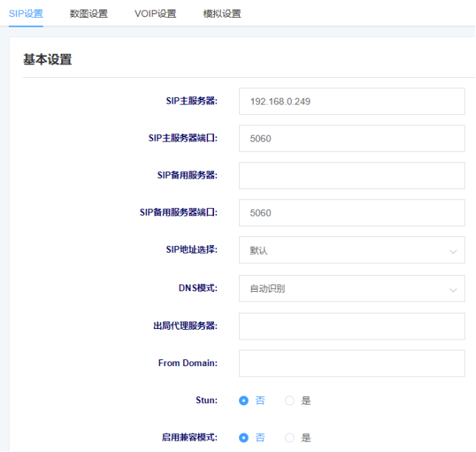Open the 数图设置 tab

(89, 13)
